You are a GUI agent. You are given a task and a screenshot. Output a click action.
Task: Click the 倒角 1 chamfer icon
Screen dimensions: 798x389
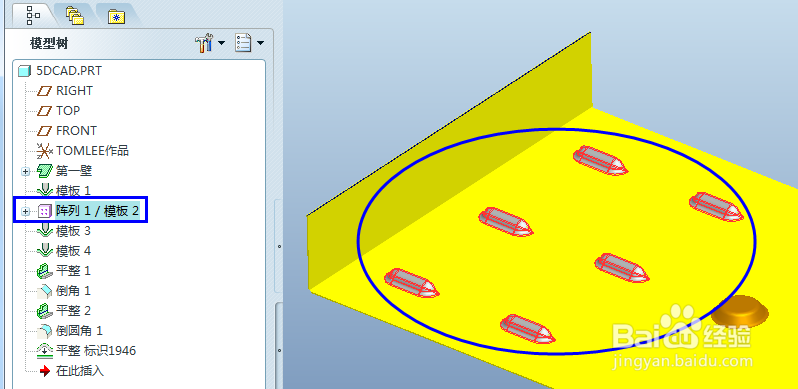click(x=45, y=291)
